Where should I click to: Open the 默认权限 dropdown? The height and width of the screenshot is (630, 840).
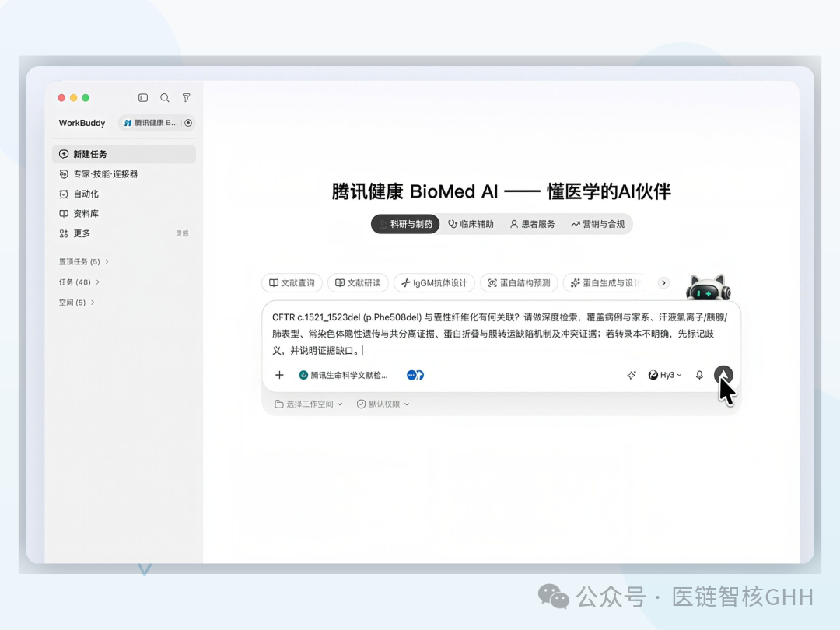click(383, 404)
